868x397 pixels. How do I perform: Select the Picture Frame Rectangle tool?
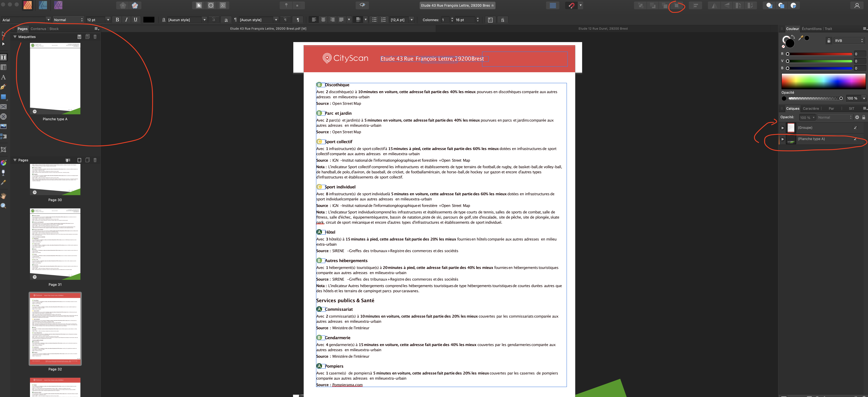pos(4,107)
